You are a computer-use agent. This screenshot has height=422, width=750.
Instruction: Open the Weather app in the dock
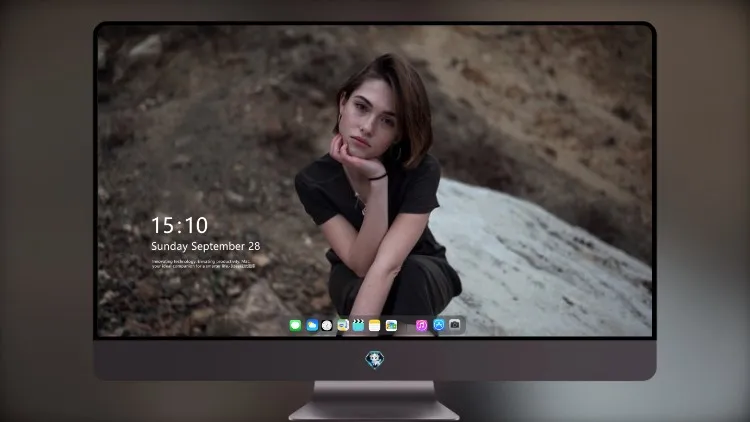(312, 325)
